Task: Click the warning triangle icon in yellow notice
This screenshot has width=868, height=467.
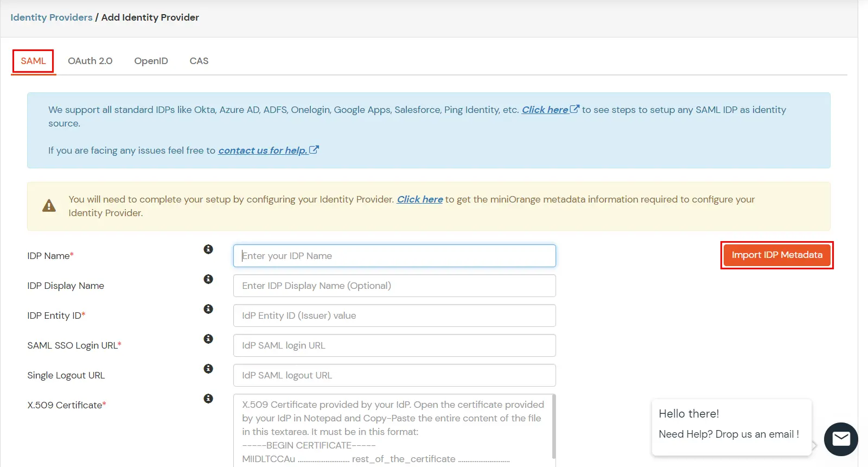Action: coord(49,206)
